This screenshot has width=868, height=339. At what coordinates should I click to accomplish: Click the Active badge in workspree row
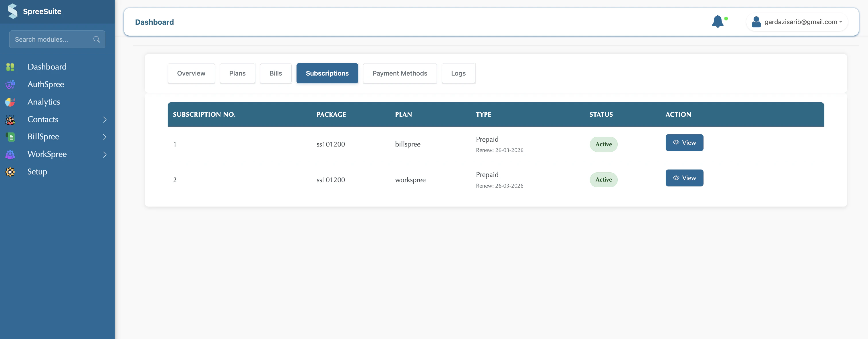(x=603, y=180)
